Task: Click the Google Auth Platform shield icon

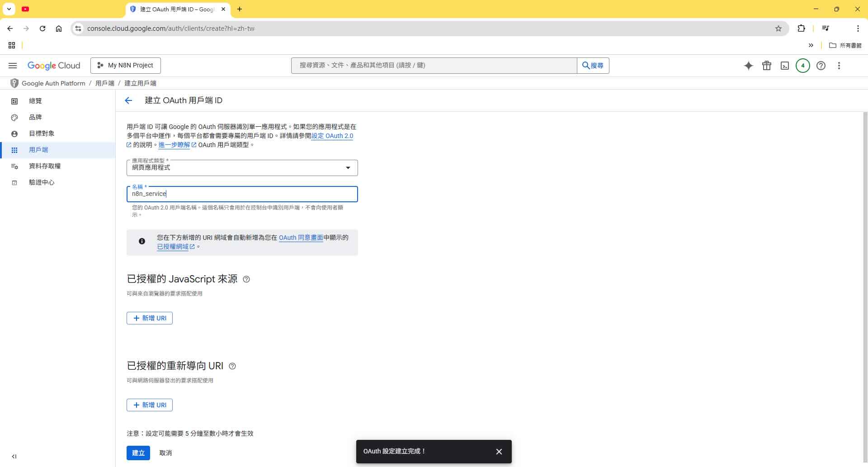Action: tap(14, 83)
